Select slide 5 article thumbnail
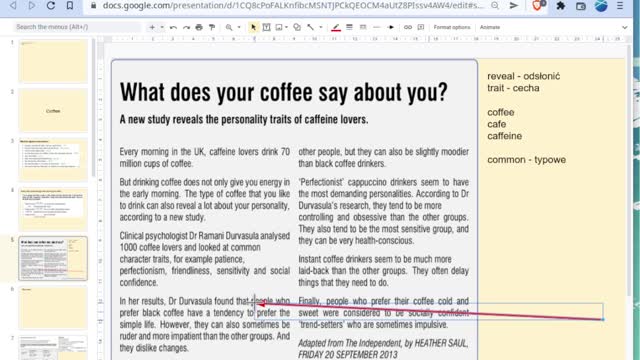The image size is (640, 360). click(53, 258)
